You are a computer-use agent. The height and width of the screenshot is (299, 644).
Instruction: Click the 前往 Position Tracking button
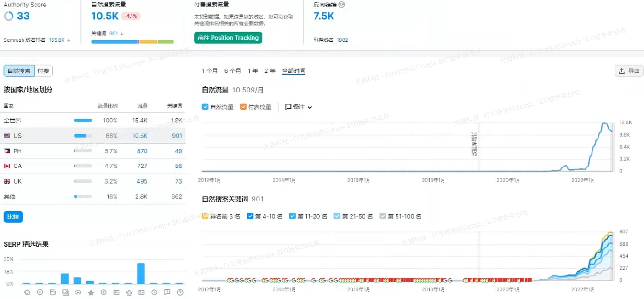[x=228, y=38]
